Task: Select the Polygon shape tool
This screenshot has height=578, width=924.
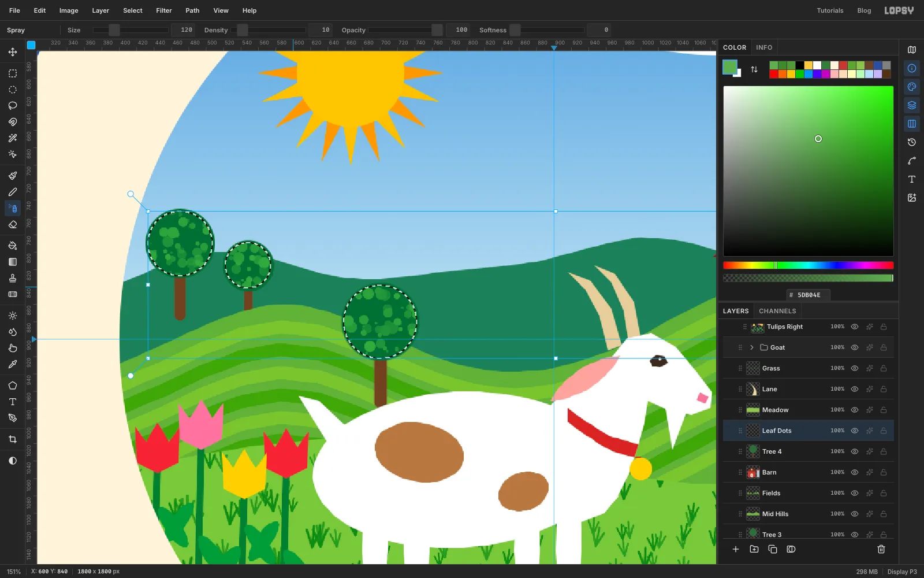Action: coord(13,386)
